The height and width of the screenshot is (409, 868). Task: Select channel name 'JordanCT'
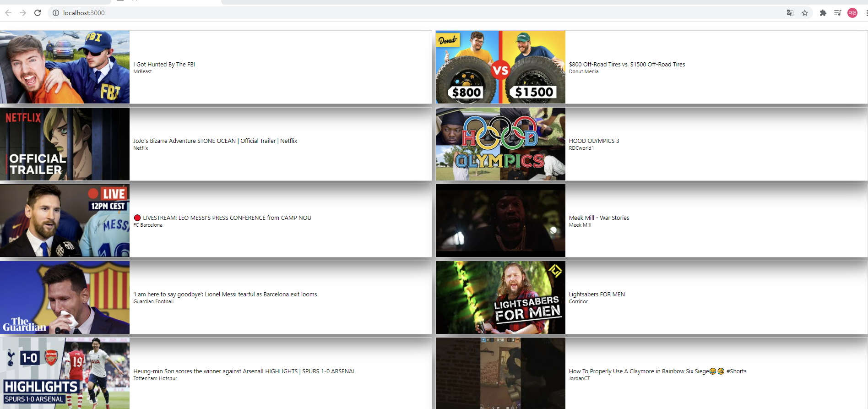click(x=580, y=378)
